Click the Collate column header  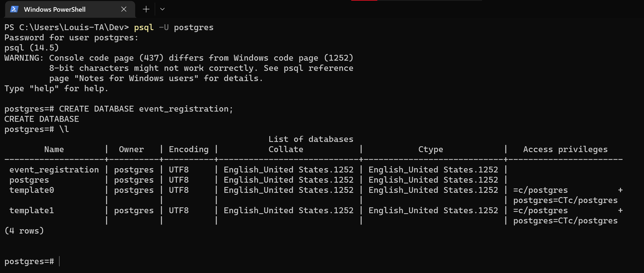coord(286,149)
